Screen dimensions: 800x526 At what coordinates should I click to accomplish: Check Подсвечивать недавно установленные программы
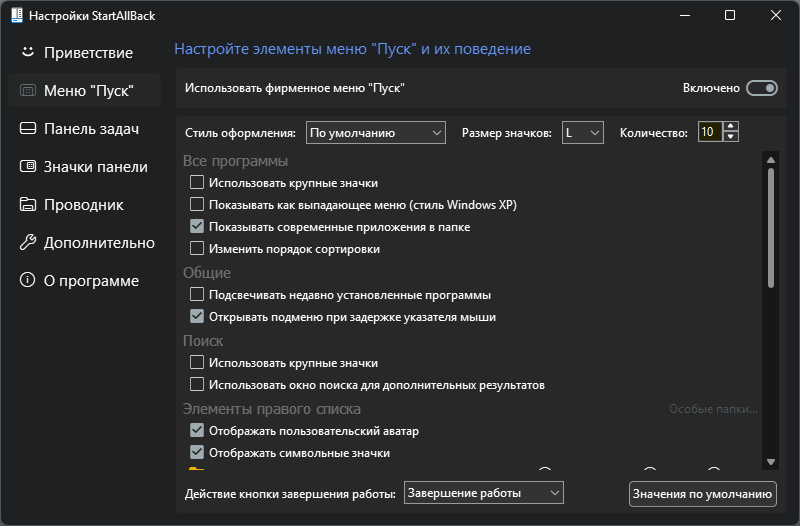pos(197,294)
